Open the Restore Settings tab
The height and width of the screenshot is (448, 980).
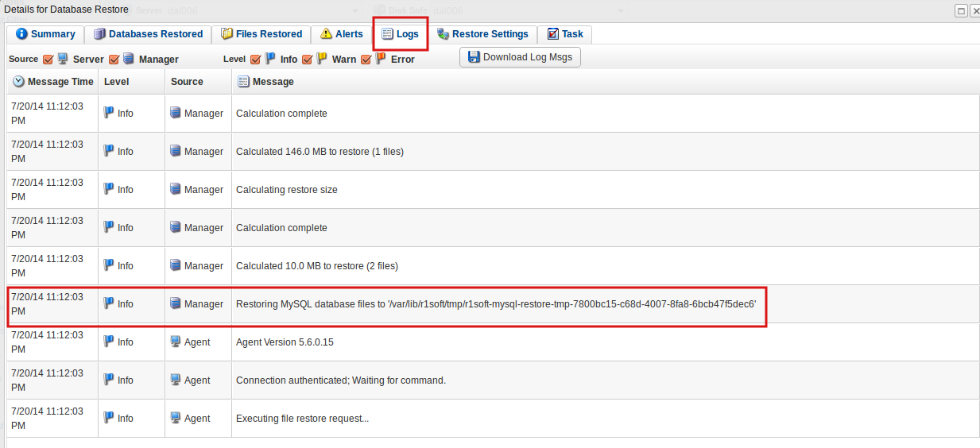click(x=482, y=34)
